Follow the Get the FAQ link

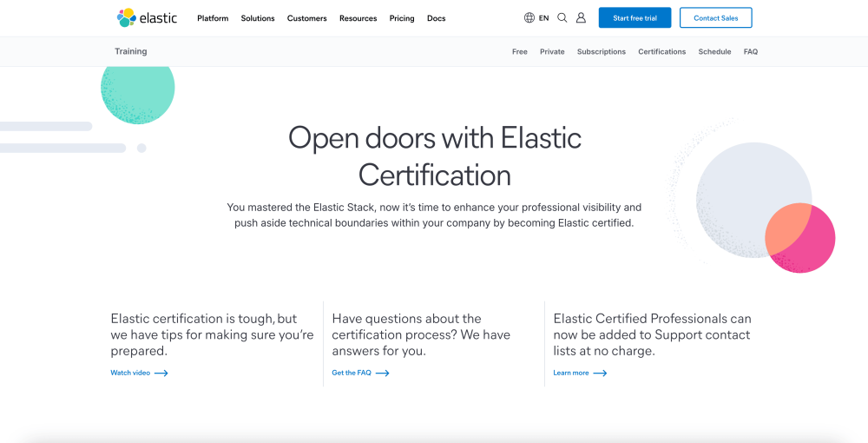click(x=352, y=374)
